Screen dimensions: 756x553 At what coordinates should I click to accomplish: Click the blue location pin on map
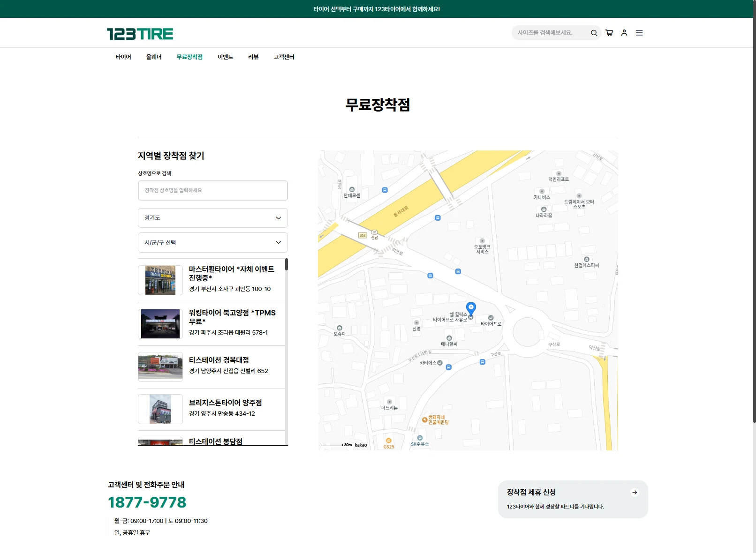[471, 308]
